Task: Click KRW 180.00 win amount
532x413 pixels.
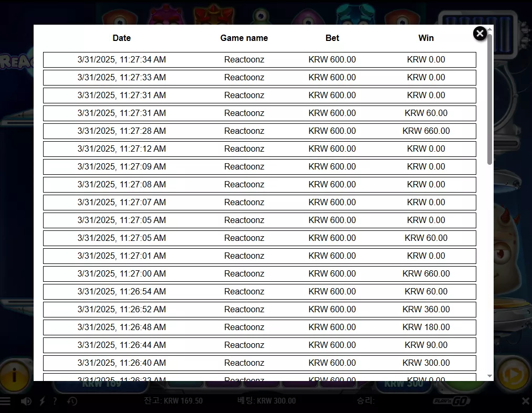Action: click(x=426, y=327)
